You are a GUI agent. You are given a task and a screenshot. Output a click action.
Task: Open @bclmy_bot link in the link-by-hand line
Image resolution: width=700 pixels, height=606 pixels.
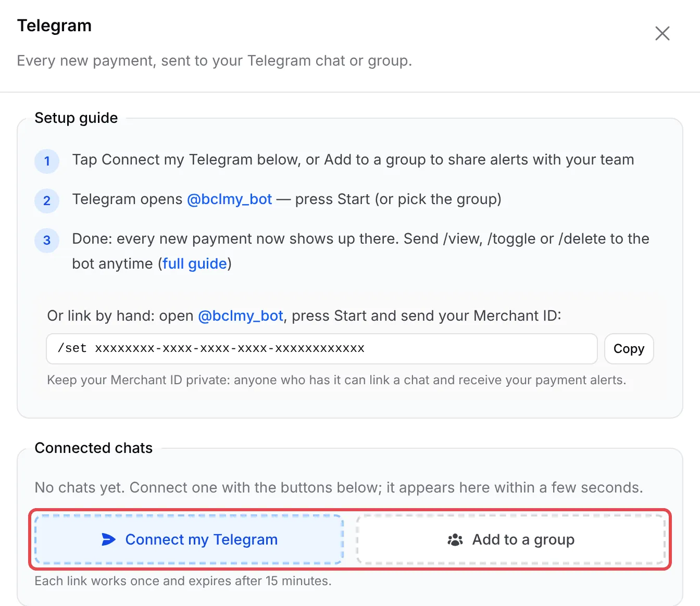[x=241, y=316]
